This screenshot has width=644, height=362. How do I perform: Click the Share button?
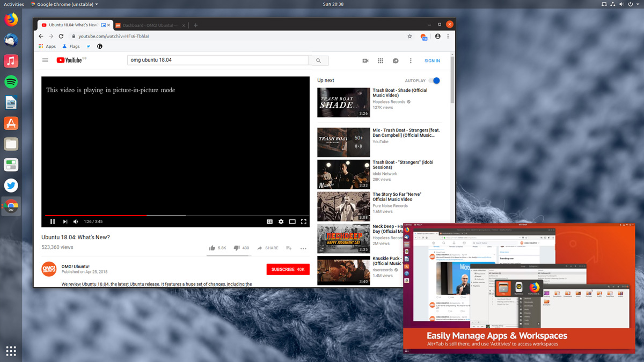point(268,248)
